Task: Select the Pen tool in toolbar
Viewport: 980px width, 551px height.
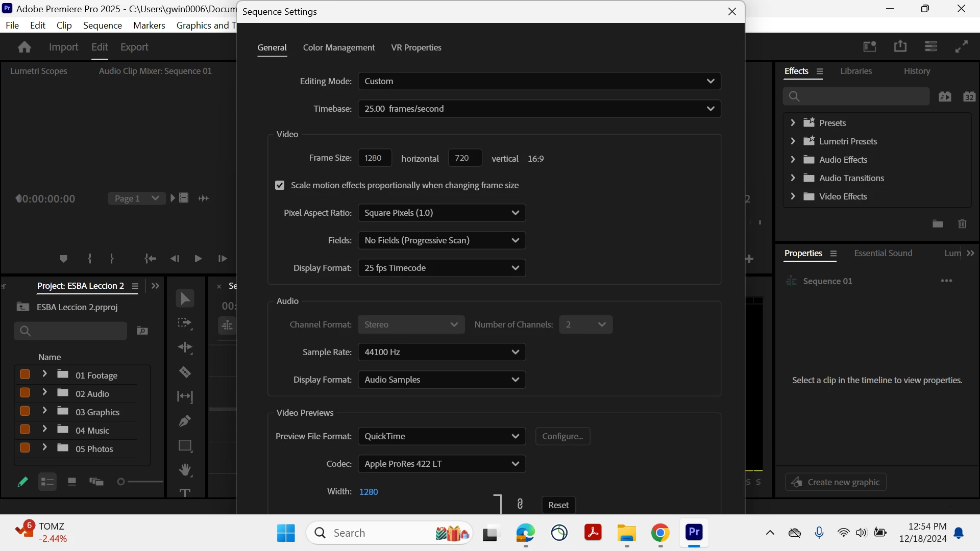Action: coord(185,421)
